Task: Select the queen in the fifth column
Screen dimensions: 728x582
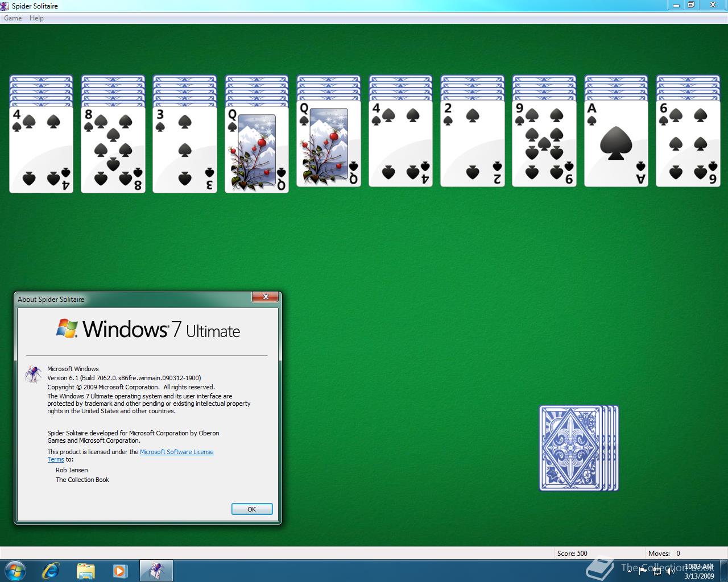Action: pos(329,144)
